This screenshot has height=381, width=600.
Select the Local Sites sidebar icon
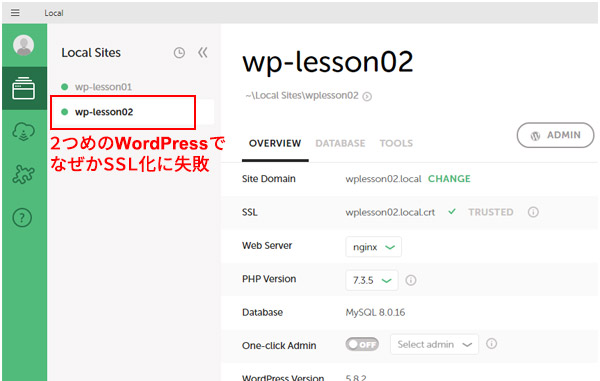pos(24,88)
